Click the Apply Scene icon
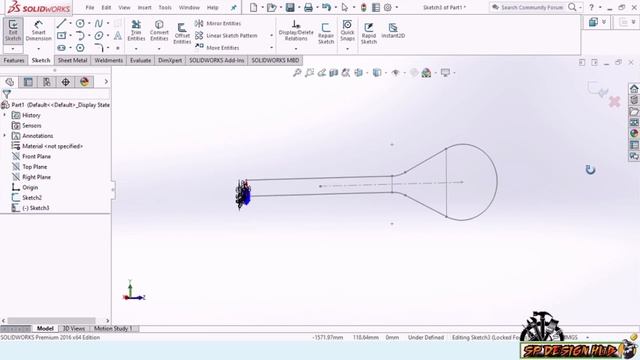The width and height of the screenshot is (640, 360). pos(426,73)
